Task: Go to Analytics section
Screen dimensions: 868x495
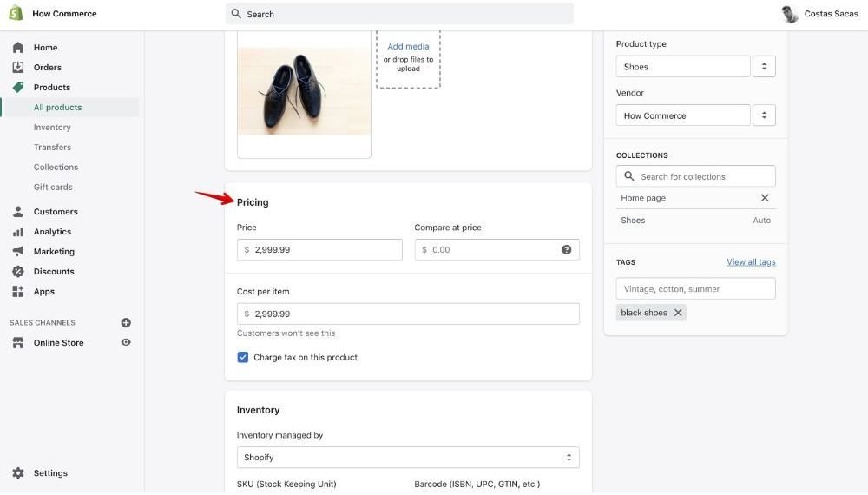Action: [x=53, y=232]
